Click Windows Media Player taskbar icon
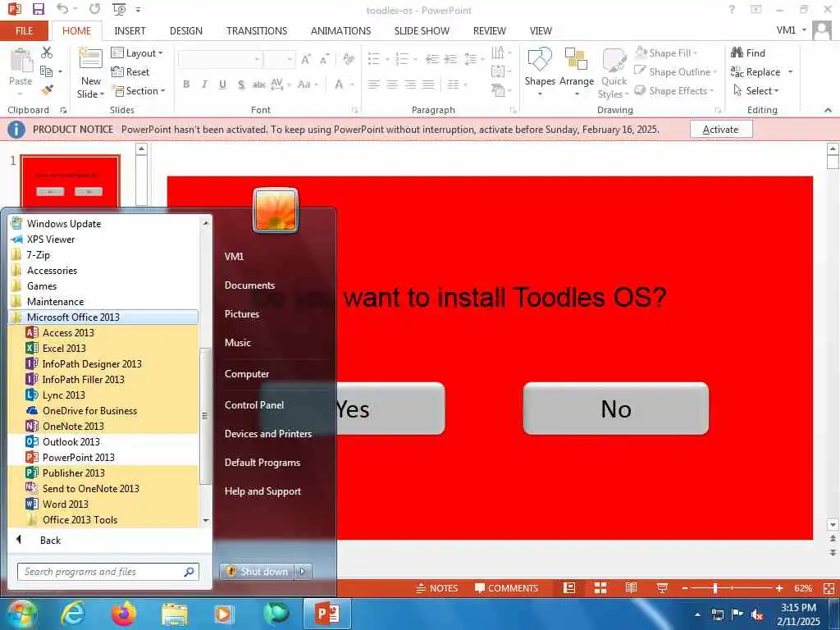Screen dimensions: 840x630 pos(223,614)
